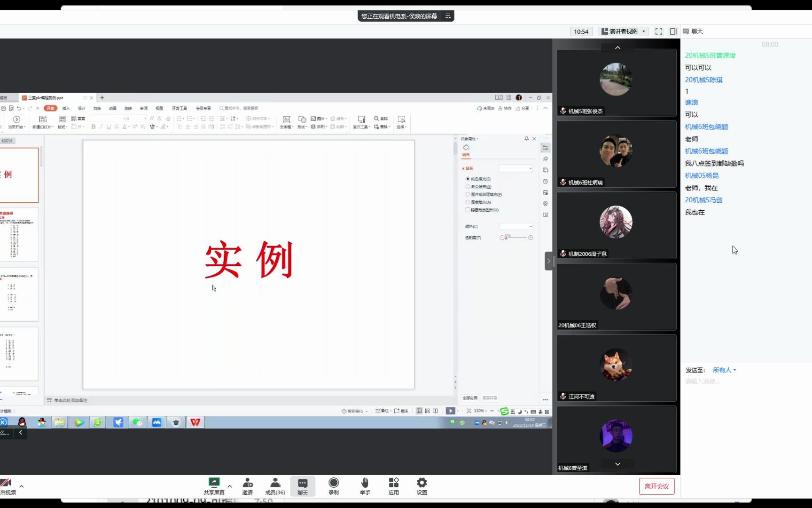Expand share screen options caret

[x=230, y=486]
